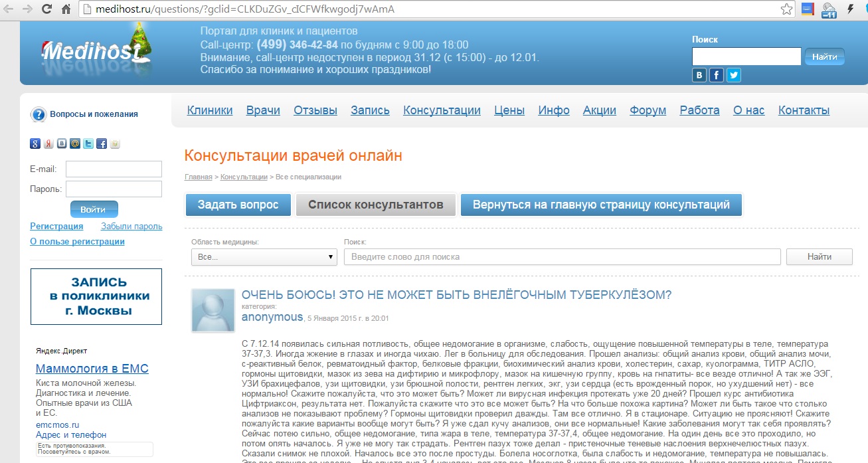Go back with browser back arrow
868x463 pixels.
tap(9, 9)
